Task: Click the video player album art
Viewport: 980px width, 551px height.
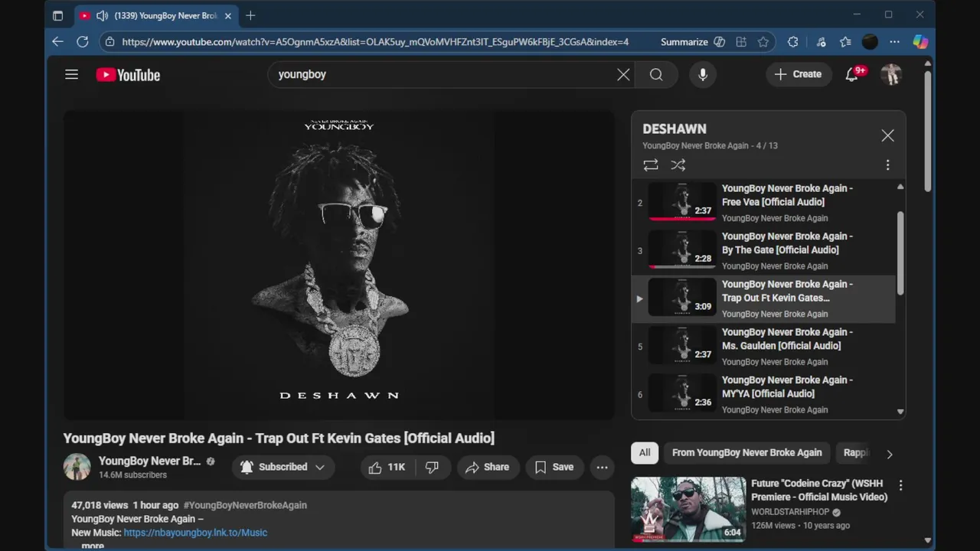Action: pyautogui.click(x=338, y=265)
